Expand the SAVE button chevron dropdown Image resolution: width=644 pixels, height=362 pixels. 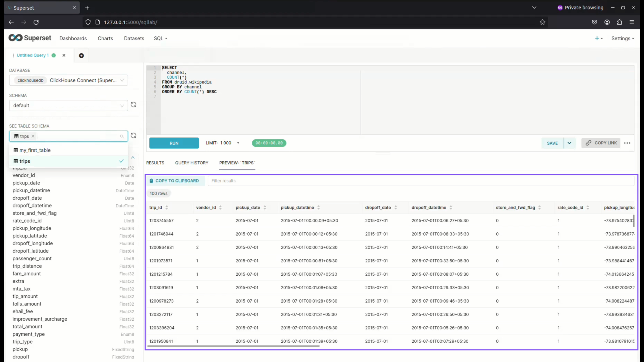point(570,143)
